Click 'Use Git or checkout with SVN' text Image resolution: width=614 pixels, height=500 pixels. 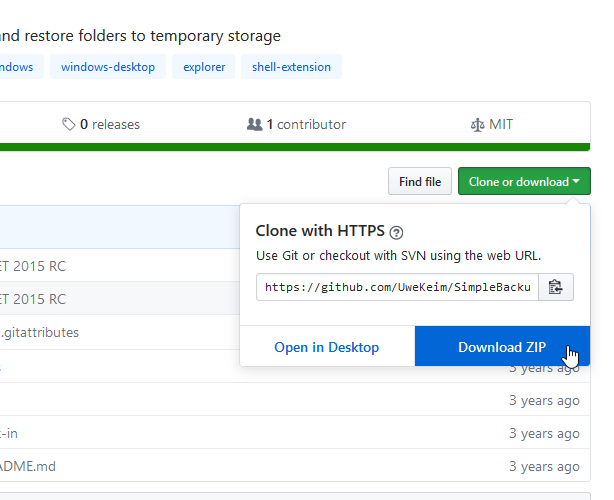(398, 255)
